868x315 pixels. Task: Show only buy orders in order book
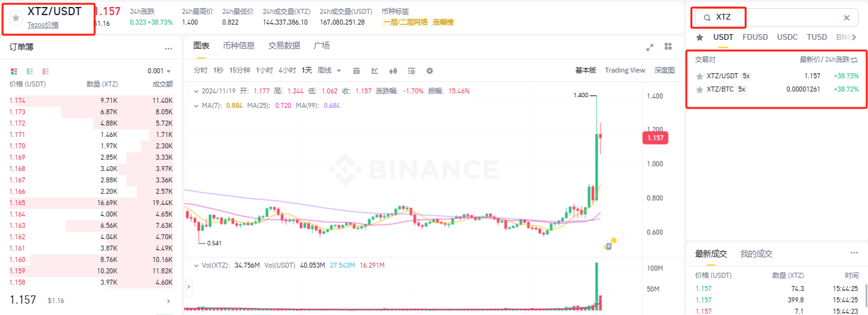(x=30, y=71)
